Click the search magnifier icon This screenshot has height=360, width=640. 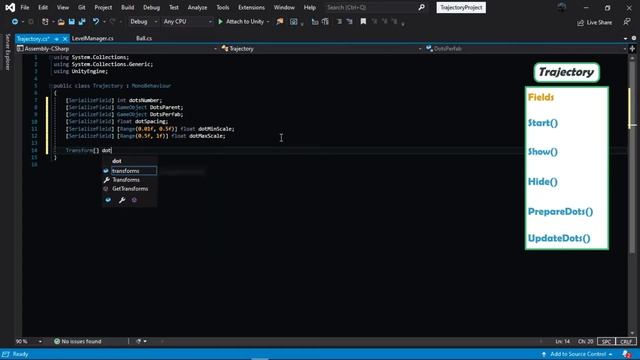[x=421, y=7]
